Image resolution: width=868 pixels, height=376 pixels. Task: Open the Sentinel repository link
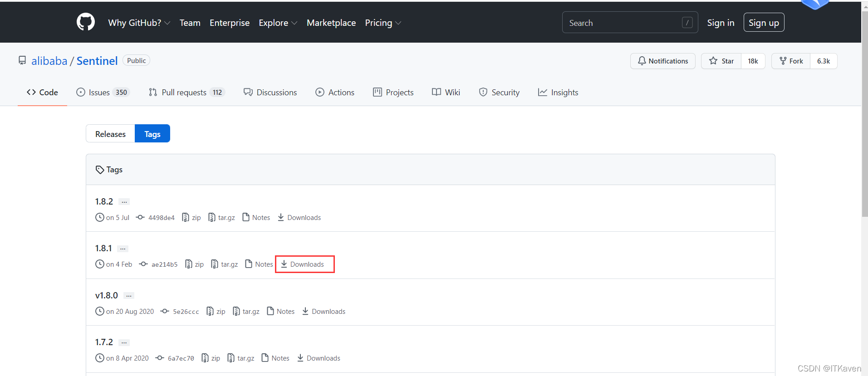[x=97, y=61]
